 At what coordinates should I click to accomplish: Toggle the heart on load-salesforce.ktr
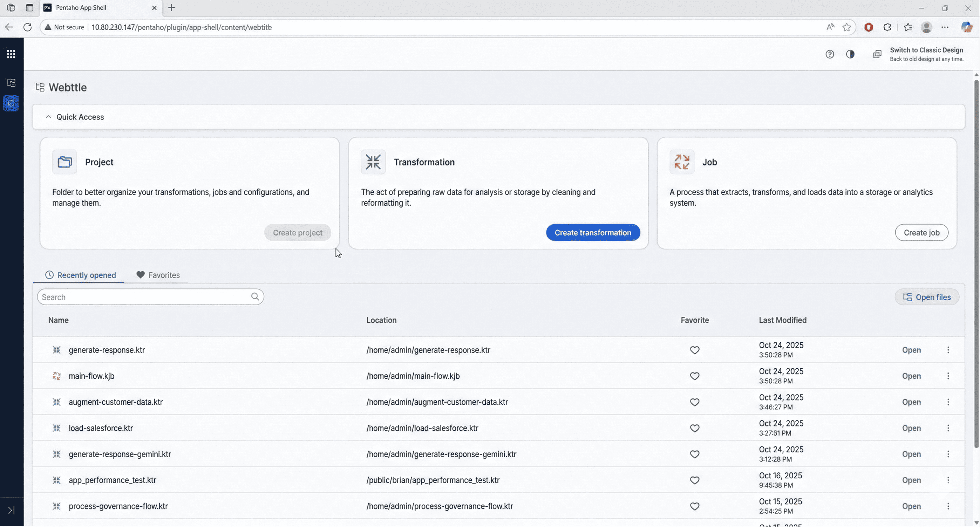[694, 428]
